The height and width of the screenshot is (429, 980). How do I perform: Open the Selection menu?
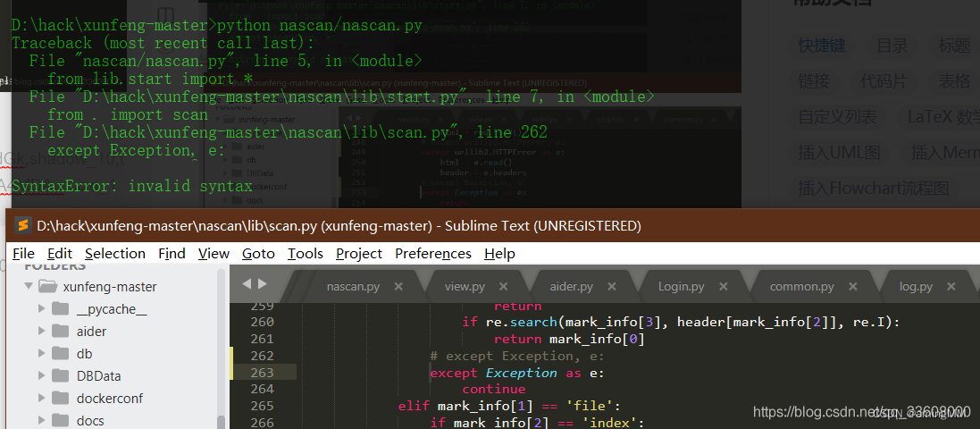click(x=115, y=253)
